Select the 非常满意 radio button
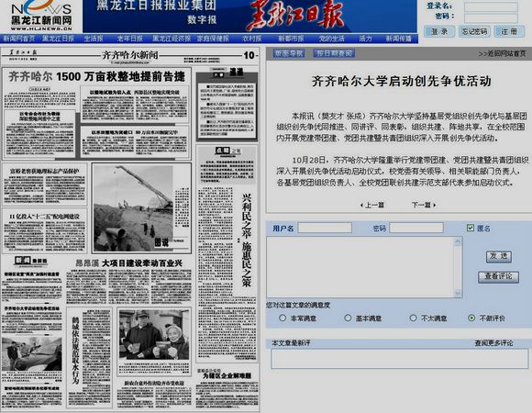Image resolution: width=532 pixels, height=413 pixels. tap(283, 318)
